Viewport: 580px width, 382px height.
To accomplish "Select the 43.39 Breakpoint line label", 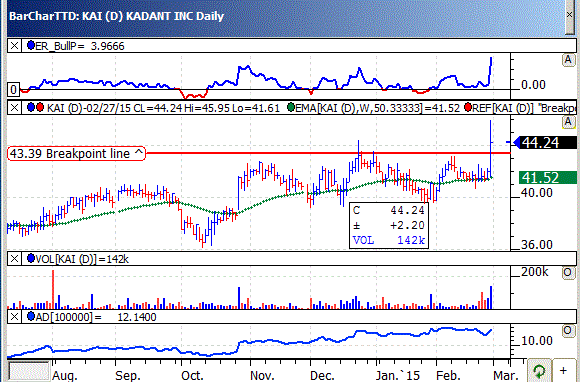I will click(x=77, y=153).
